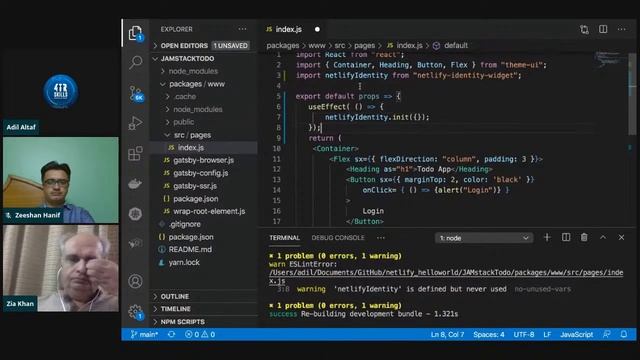The height and width of the screenshot is (360, 640).
Task: Add a new terminal with plus icon
Action: point(547,238)
